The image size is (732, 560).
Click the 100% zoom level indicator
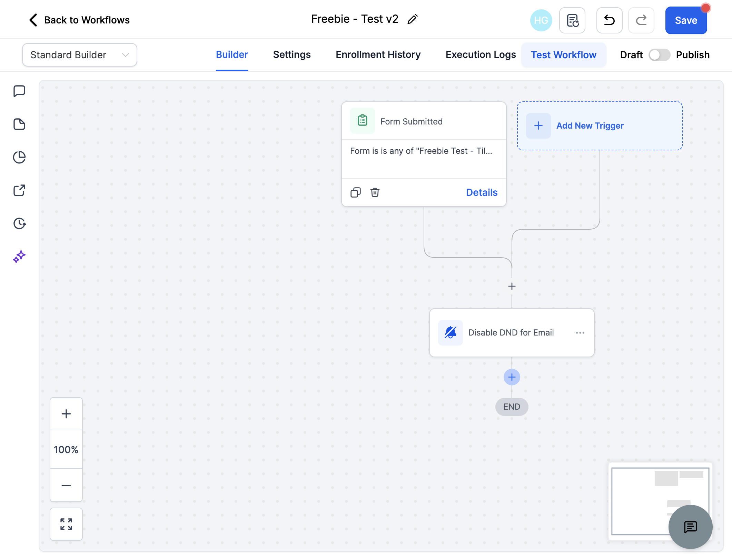click(x=66, y=450)
